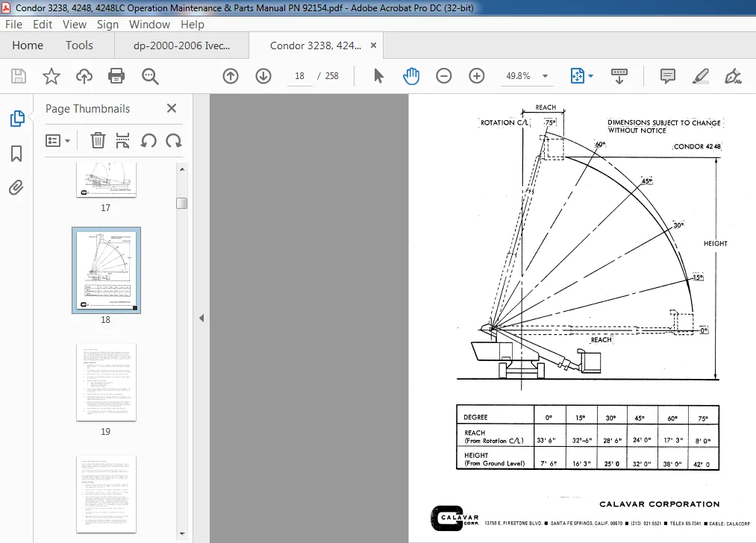Select the Highlight text pen tool
This screenshot has height=543, width=756.
pyautogui.click(x=700, y=76)
